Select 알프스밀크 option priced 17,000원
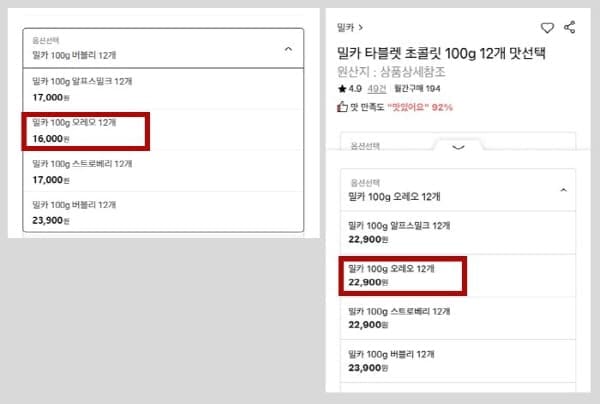The image size is (600, 404). [x=163, y=89]
